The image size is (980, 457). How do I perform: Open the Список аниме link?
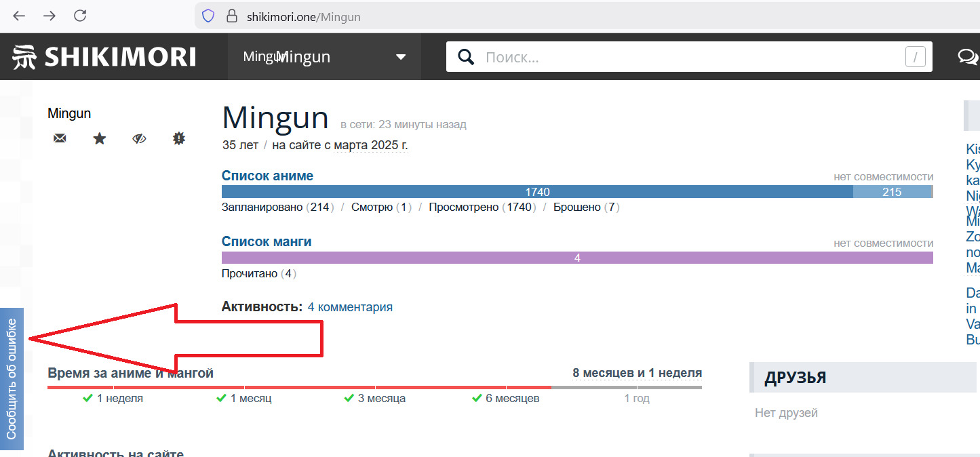[x=267, y=176]
